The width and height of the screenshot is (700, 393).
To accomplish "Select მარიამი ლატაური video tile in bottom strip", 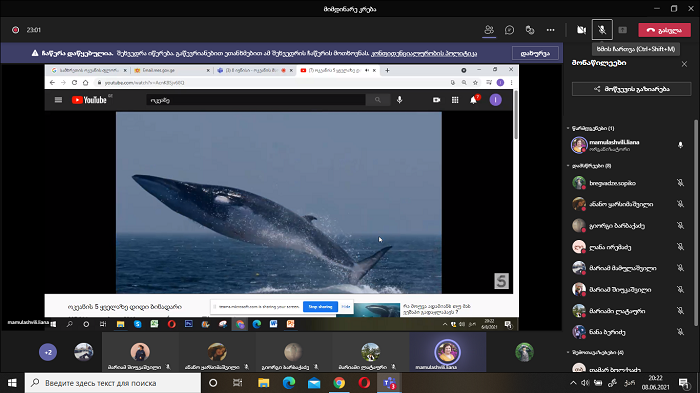I will tap(371, 352).
